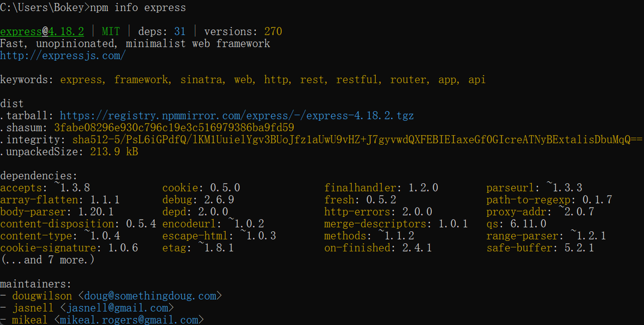Click the "(...and 7 more.)" text

pyautogui.click(x=47, y=260)
